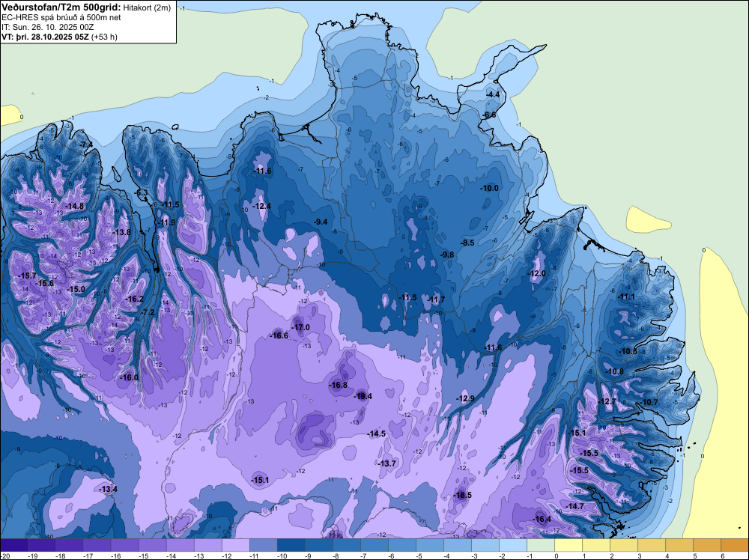
Task: Click the legend scale label 2
Action: (612, 556)
